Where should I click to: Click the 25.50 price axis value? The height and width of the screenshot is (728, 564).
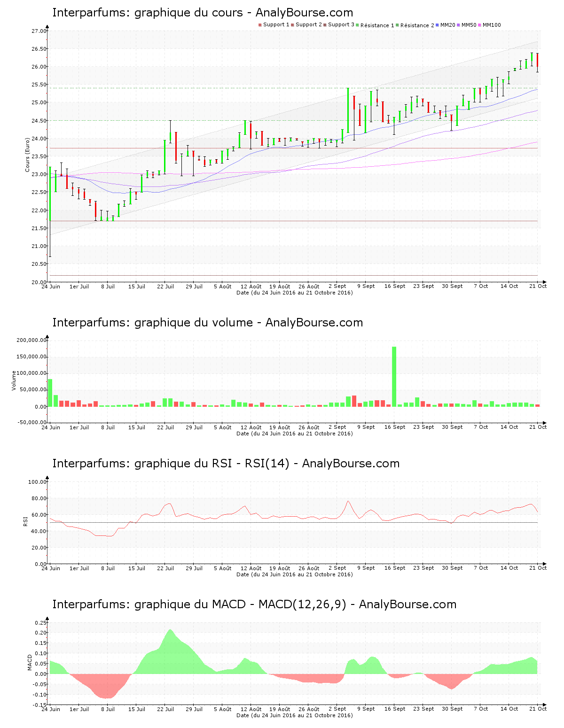39,85
